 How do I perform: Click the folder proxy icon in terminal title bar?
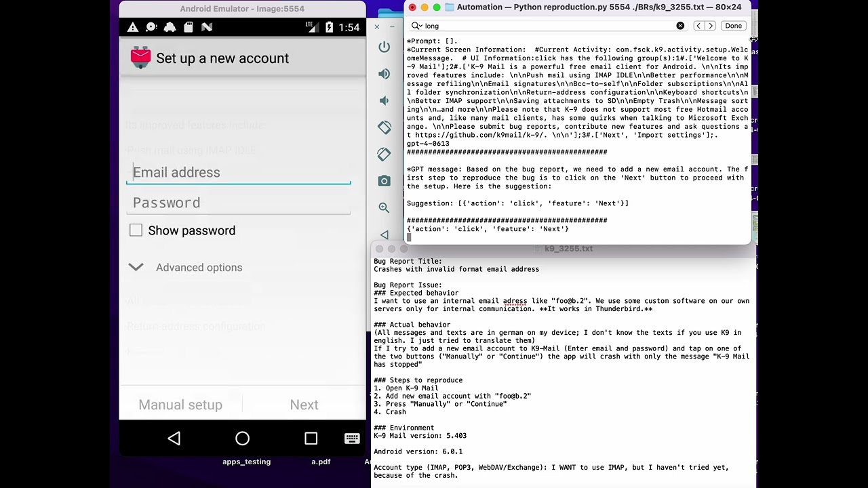click(x=449, y=7)
